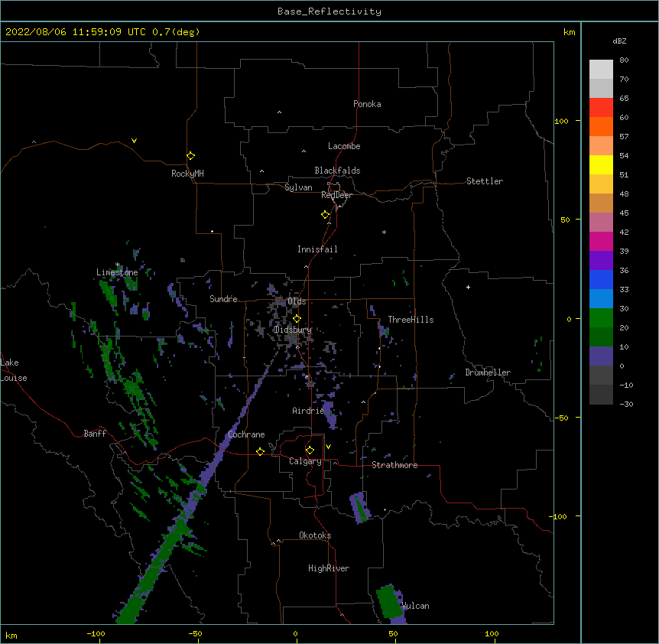Click the yellow diamond marker above Calgary label
Screen dimensions: 659x644
pyautogui.click(x=310, y=450)
